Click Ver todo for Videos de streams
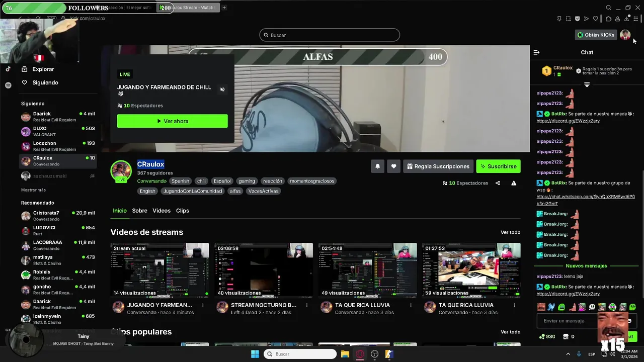Image resolution: width=644 pixels, height=362 pixels. coord(510,232)
